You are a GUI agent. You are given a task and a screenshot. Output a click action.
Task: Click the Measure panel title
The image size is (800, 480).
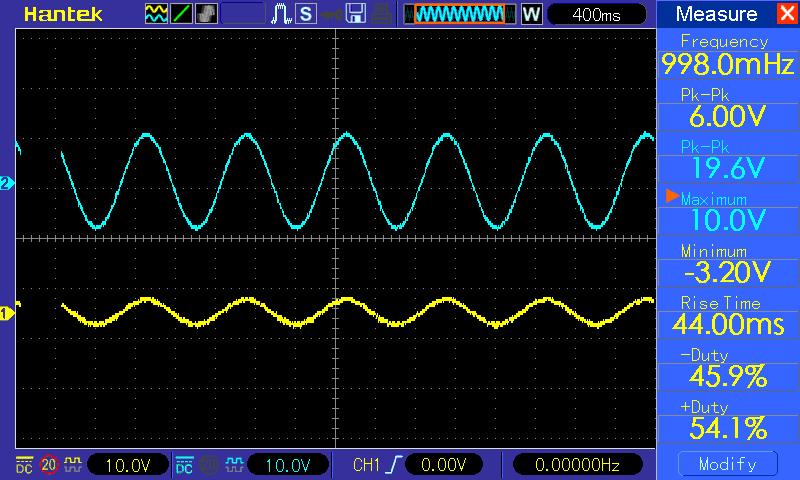pyautogui.click(x=716, y=14)
